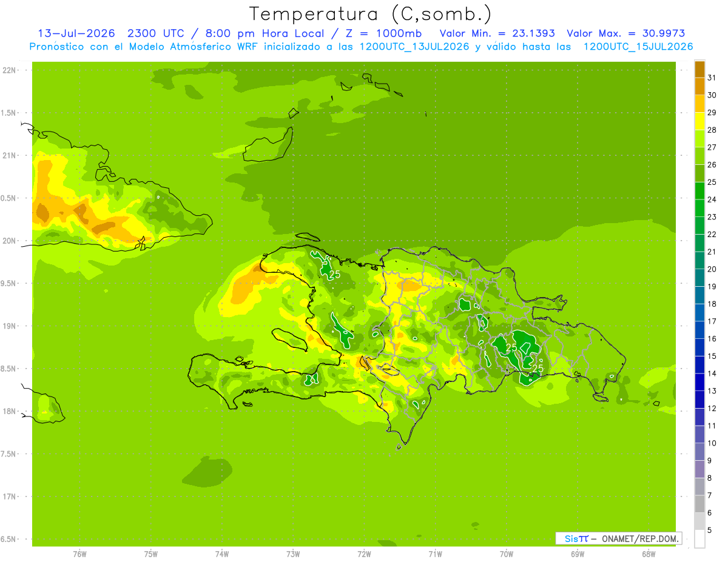Click the "Valor Min. = 23.1393" value
This screenshot has width=728, height=562.
coord(497,33)
